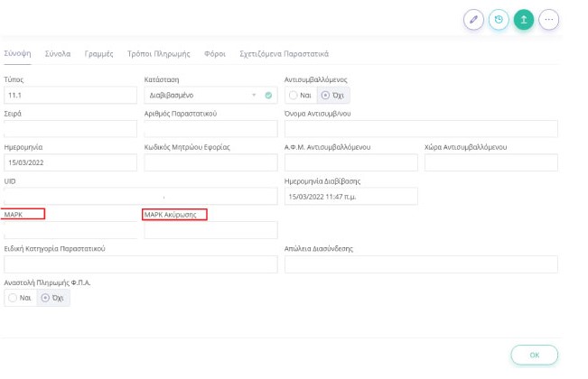Choose Όχι for Αναστολή Πληρωμής Φ.Π.Α.
The image size is (588, 379).
pyautogui.click(x=52, y=298)
